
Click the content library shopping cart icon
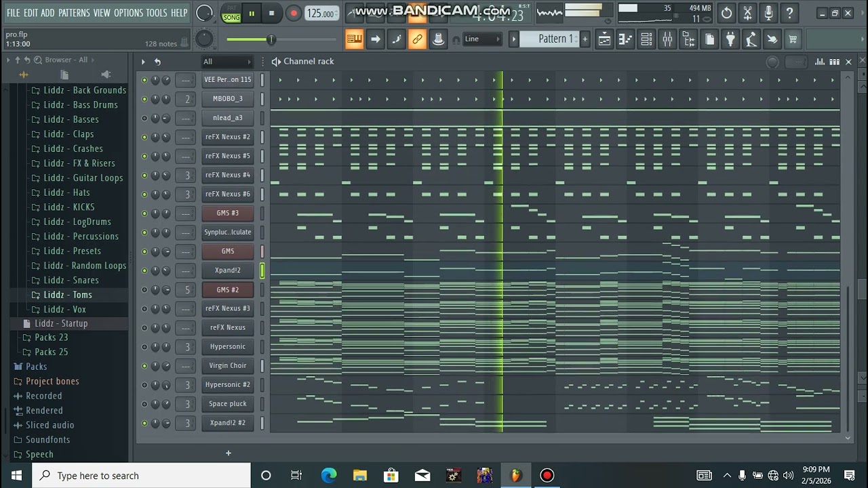(793, 39)
